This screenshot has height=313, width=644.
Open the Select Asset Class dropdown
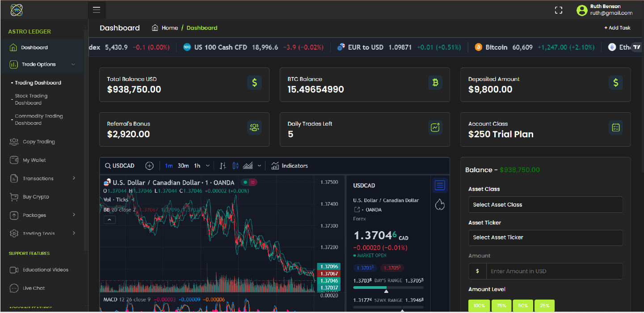[545, 205]
